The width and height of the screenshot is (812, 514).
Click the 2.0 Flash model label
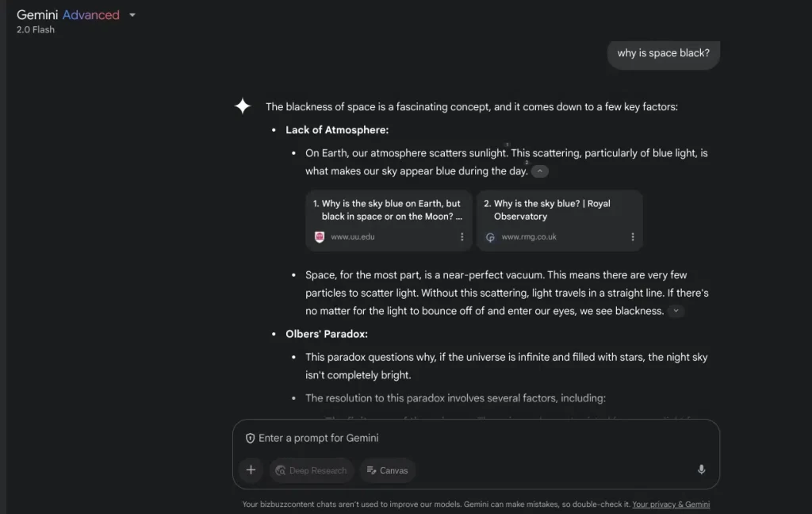click(x=35, y=29)
